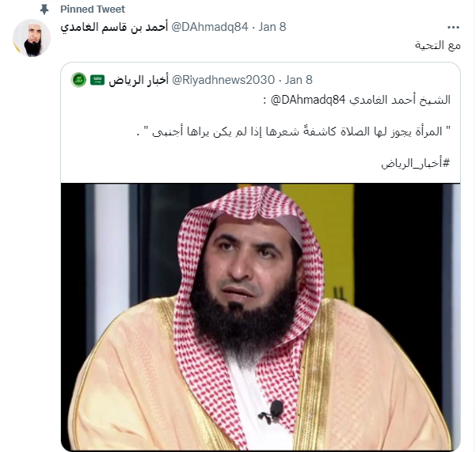Viewport: 476px width, 452px height.
Task: Open the main tweet's Jan 8 timestamp
Action: pos(272,27)
